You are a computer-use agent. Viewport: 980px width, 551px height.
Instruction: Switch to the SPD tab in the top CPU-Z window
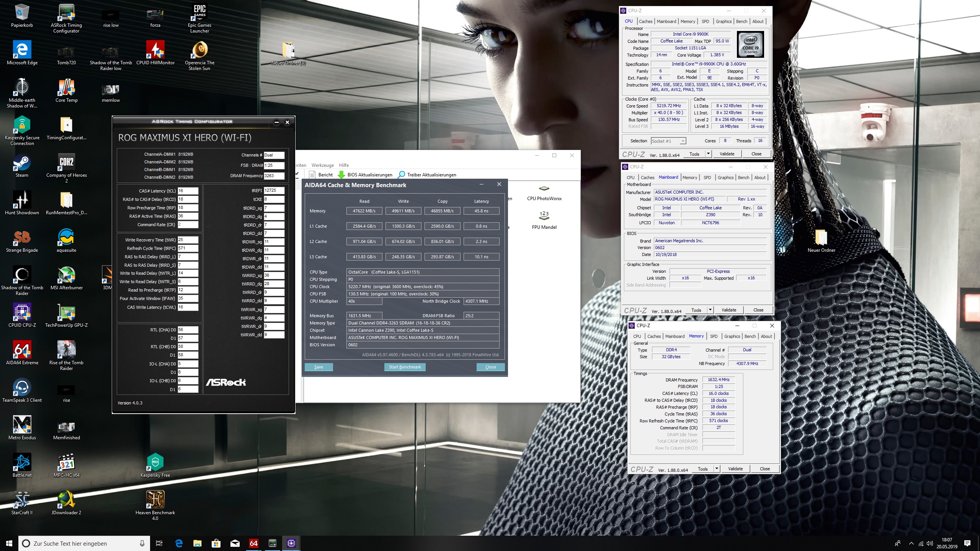pos(705,21)
